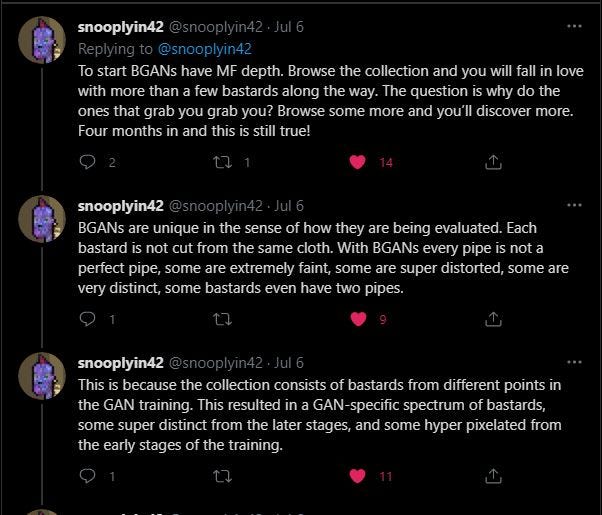Unlike the tweet with 9 likes
The width and height of the screenshot is (602, 515).
pos(357,320)
